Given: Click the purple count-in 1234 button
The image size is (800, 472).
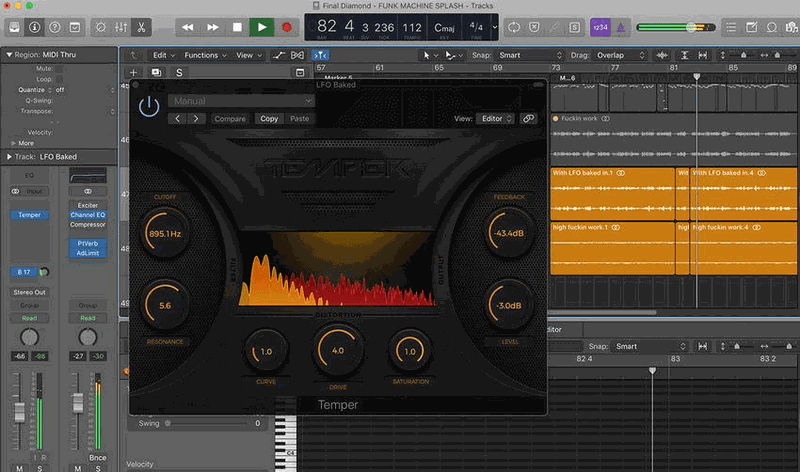Looking at the screenshot, I should (601, 27).
